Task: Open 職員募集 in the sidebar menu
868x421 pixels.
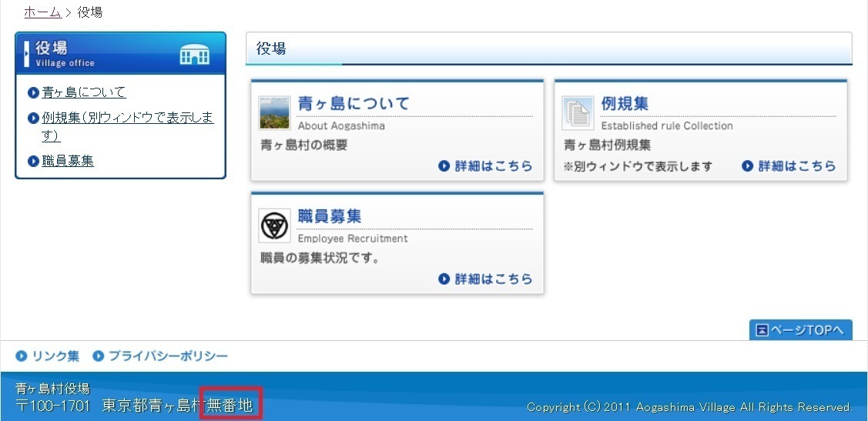Action: point(68,161)
